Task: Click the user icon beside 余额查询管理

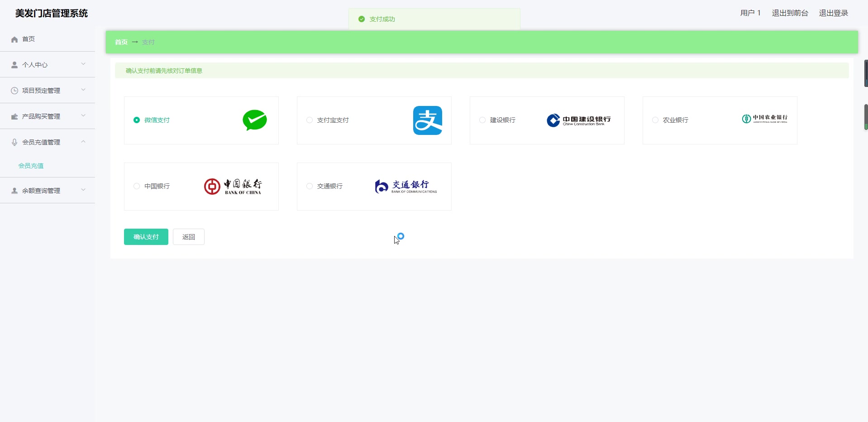Action: 14,191
